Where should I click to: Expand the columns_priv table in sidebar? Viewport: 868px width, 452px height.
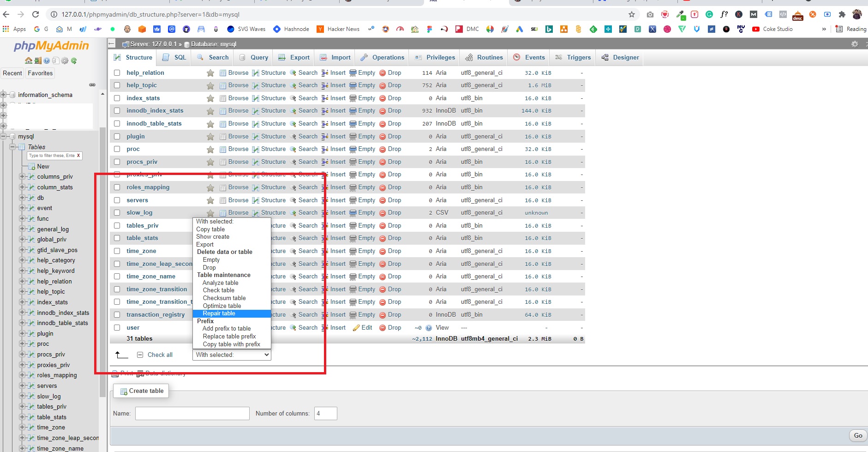coord(22,176)
